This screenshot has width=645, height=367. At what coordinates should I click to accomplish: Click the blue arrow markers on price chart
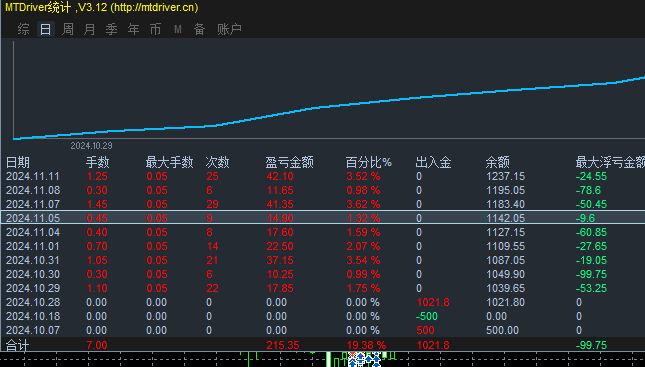pos(364,359)
